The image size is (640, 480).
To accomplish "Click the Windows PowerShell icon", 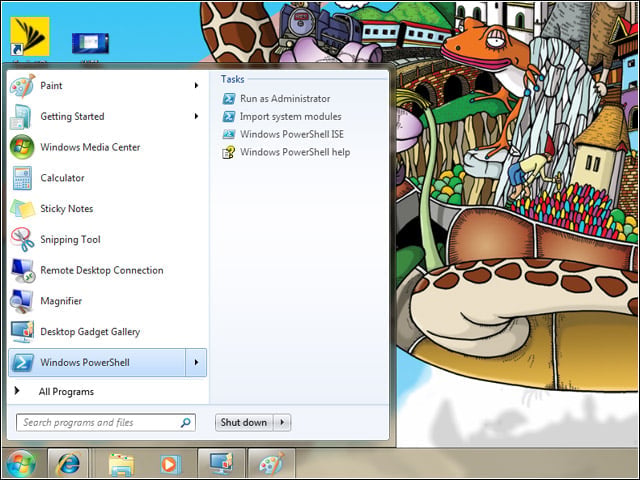I will tap(22, 362).
